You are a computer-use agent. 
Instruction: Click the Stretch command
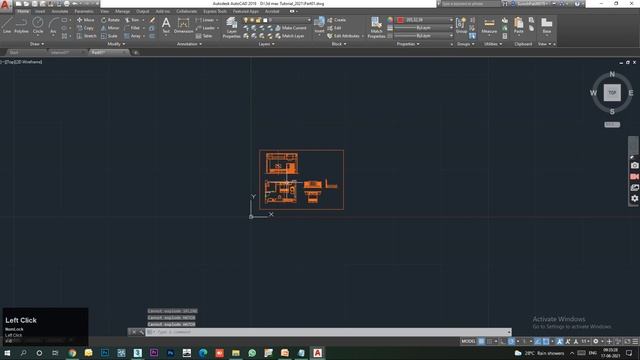(x=87, y=36)
